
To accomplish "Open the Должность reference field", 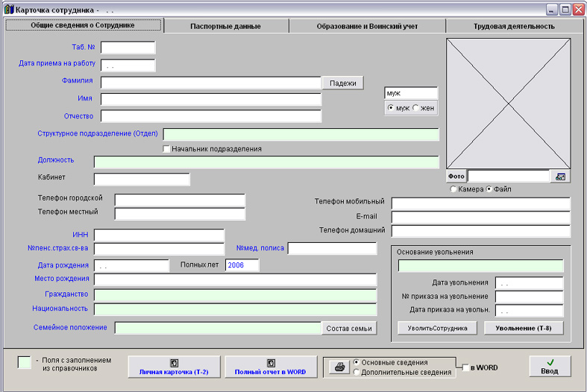I will click(266, 162).
